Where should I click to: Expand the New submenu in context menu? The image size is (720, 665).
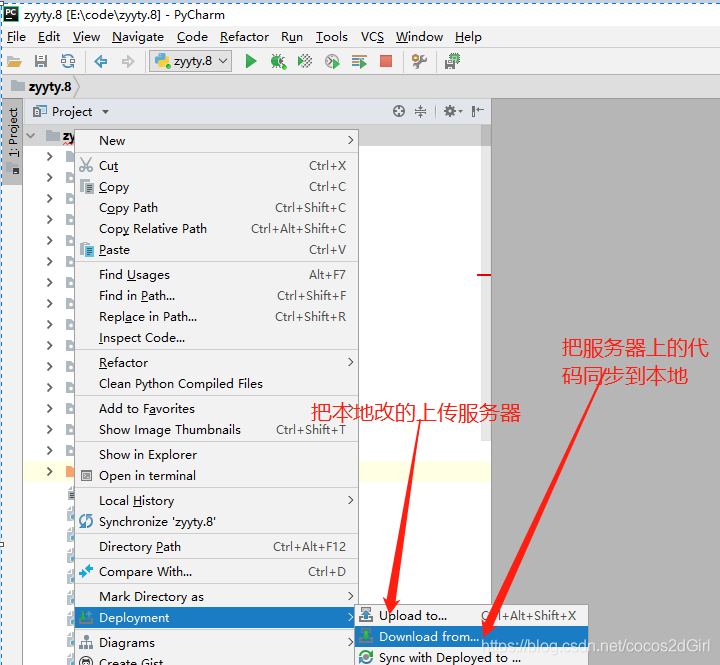[x=216, y=141]
